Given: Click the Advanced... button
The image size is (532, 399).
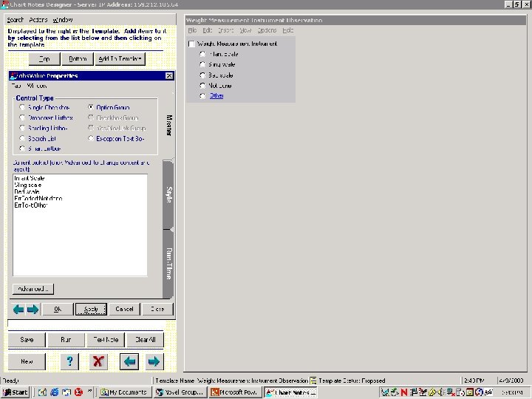Looking at the screenshot, I should pos(33,289).
